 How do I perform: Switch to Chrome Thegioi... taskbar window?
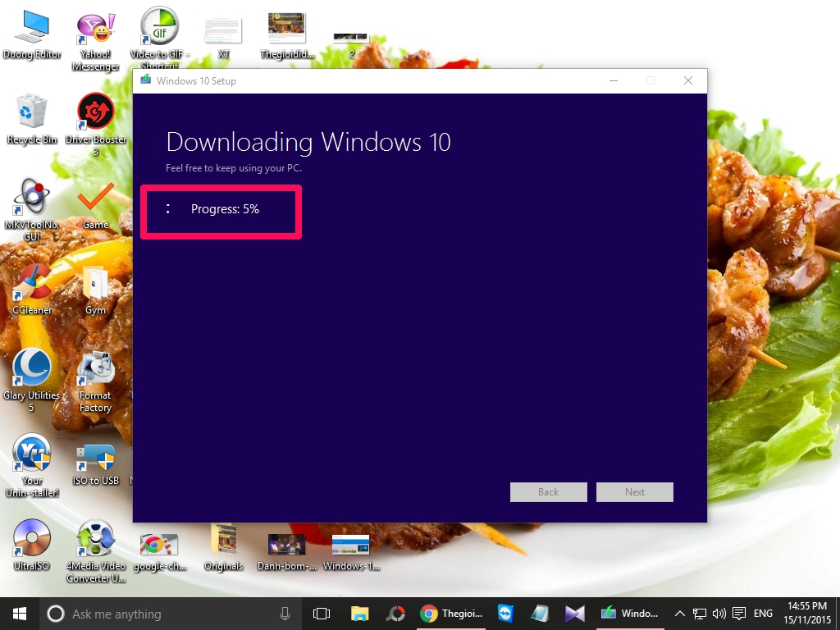(x=451, y=614)
